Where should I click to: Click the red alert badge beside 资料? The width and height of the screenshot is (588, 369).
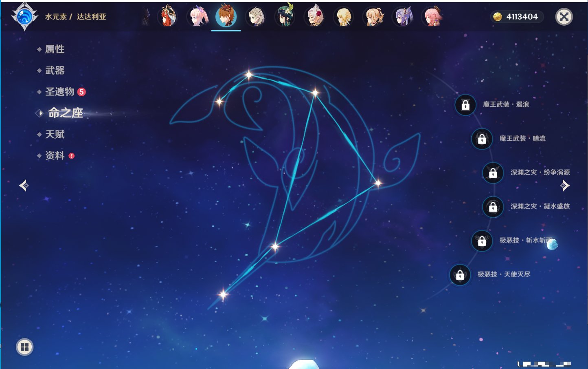tap(72, 156)
